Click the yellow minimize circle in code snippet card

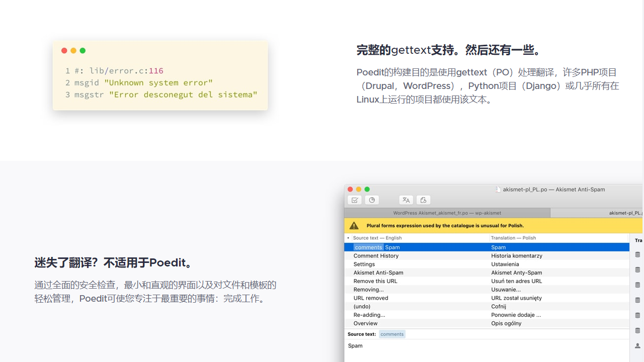[73, 50]
